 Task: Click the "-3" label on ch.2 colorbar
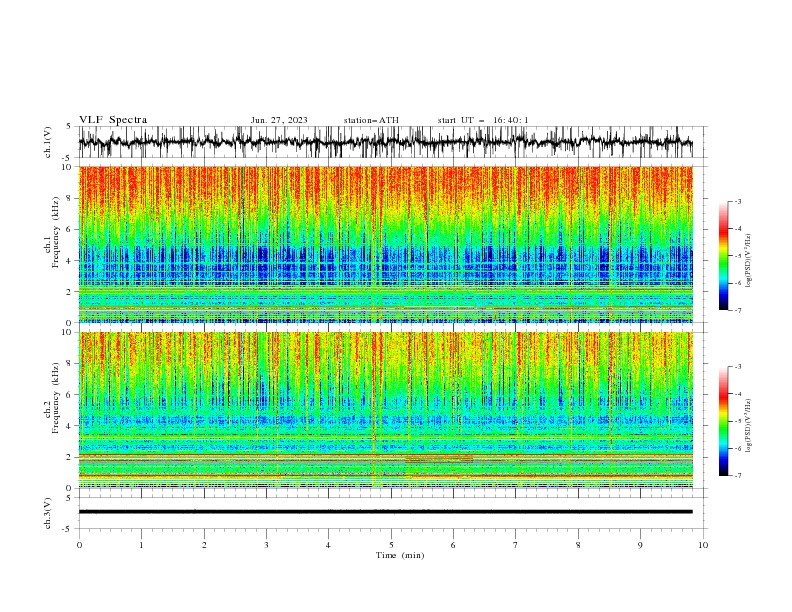pos(737,367)
